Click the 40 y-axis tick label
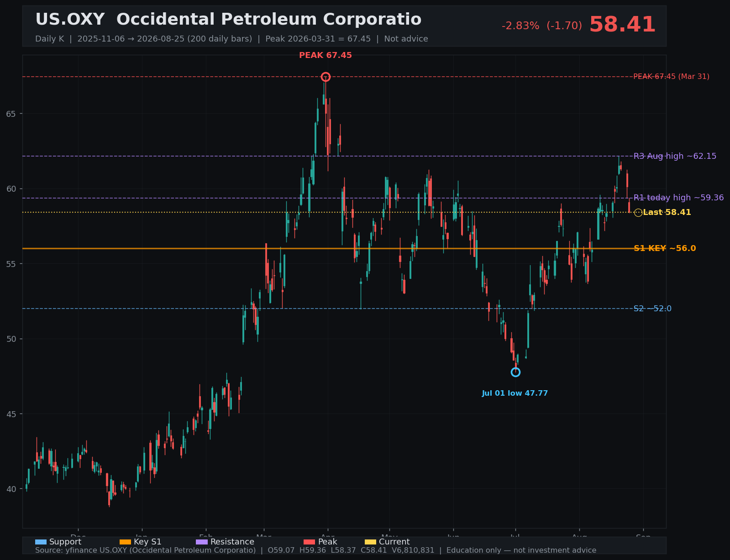730x560 pixels. point(10,489)
